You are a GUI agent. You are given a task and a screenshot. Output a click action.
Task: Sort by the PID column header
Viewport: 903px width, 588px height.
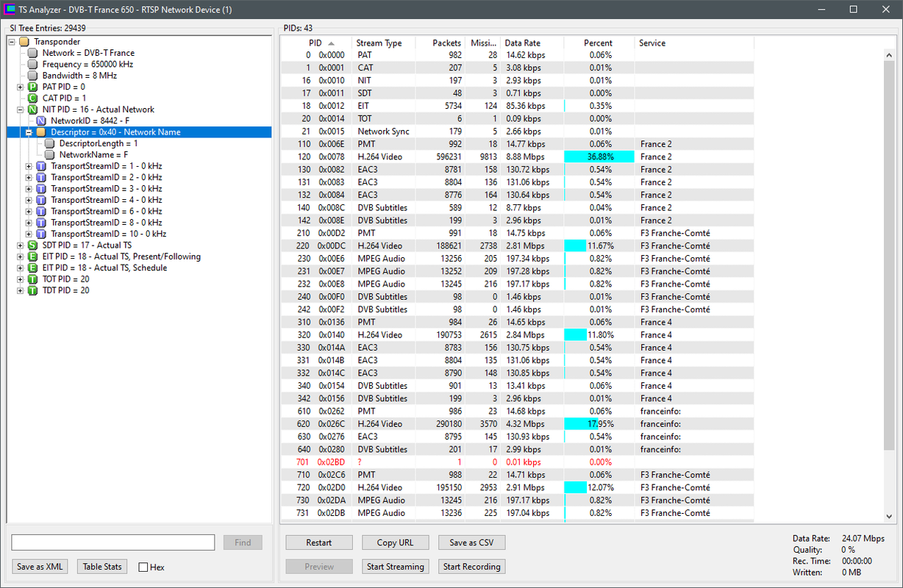[315, 43]
